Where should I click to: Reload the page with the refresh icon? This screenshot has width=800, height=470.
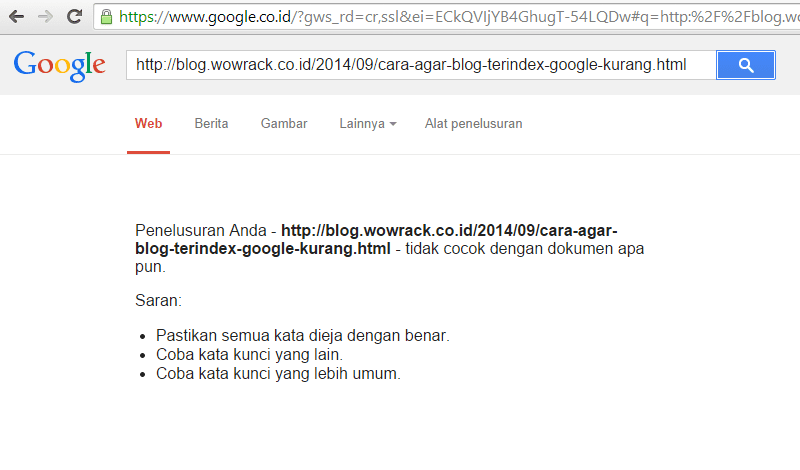click(74, 17)
